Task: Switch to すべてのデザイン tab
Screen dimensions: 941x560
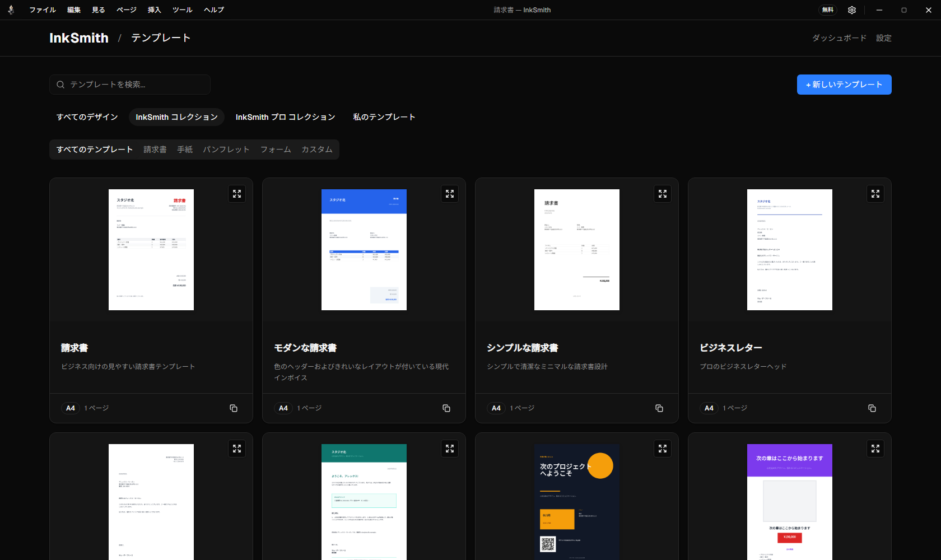Action: coord(87,117)
